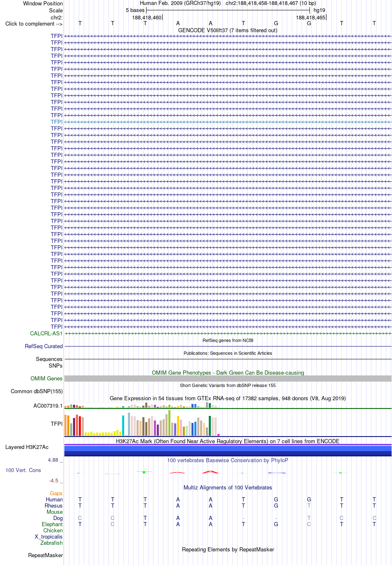
Task: Open the OMIM Gene Phenotypes track title
Action: (x=228, y=373)
